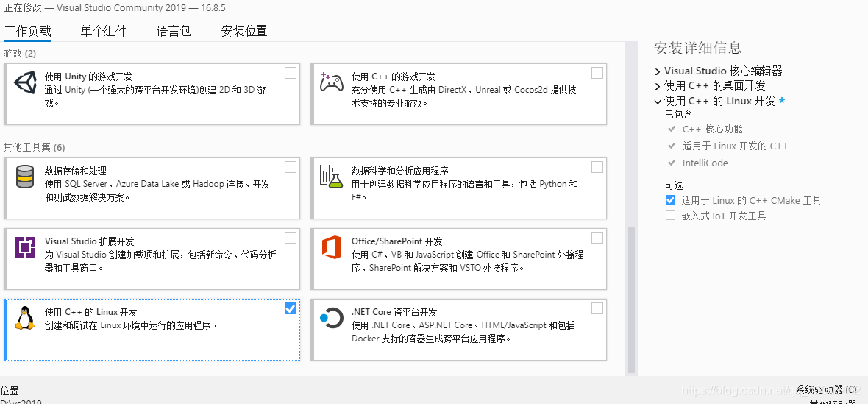Click the database icon for data storage
868x404 pixels.
(x=24, y=177)
